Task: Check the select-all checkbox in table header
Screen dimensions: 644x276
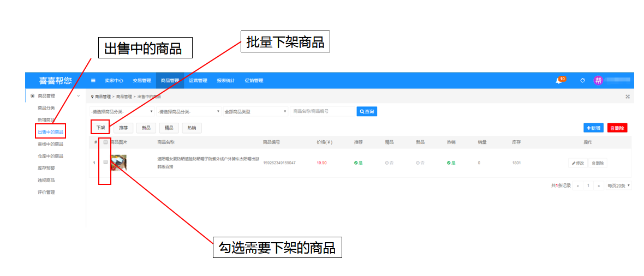Action: pos(105,142)
